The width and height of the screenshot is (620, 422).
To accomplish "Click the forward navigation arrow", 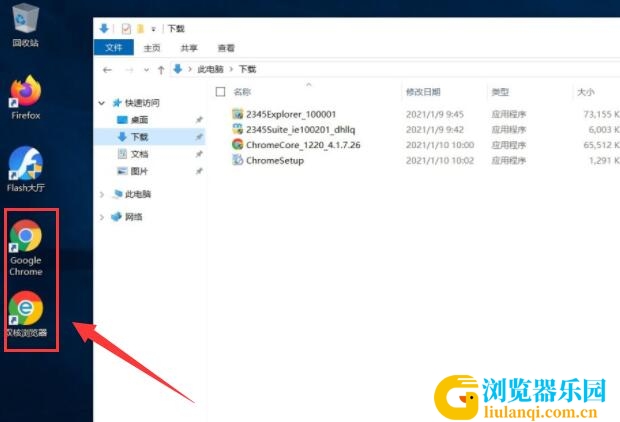I will pyautogui.click(x=129, y=70).
